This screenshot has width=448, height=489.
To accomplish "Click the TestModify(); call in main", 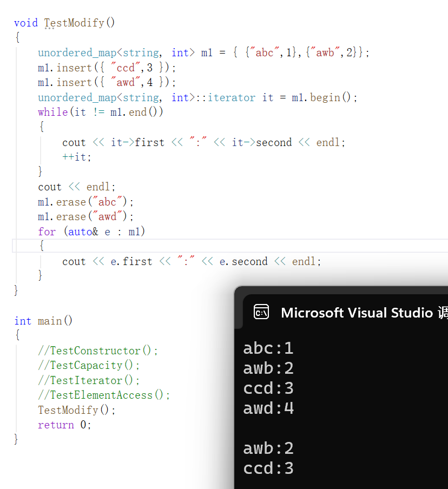I will 77,410.
